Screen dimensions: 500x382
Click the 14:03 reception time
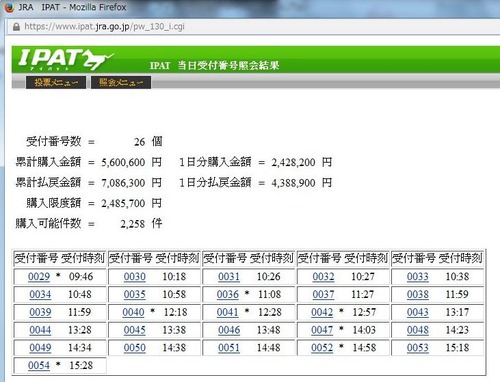[x=364, y=330]
